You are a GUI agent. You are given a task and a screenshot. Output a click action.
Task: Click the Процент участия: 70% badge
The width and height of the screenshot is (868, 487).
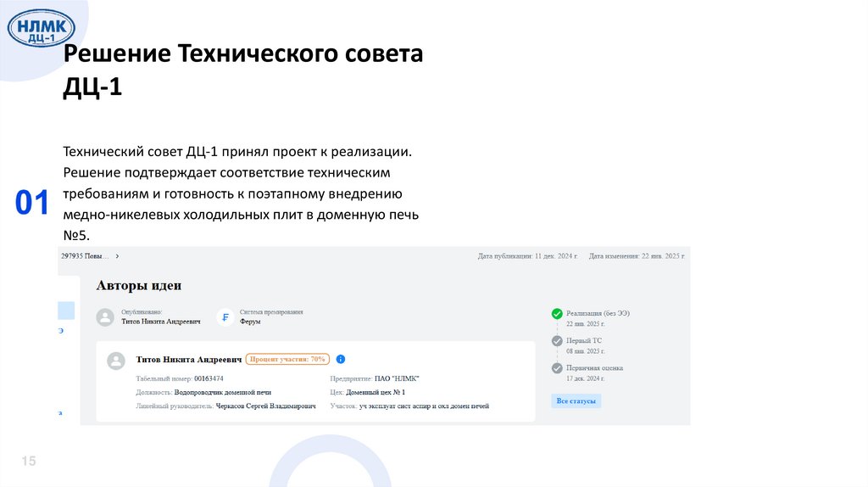click(x=287, y=359)
